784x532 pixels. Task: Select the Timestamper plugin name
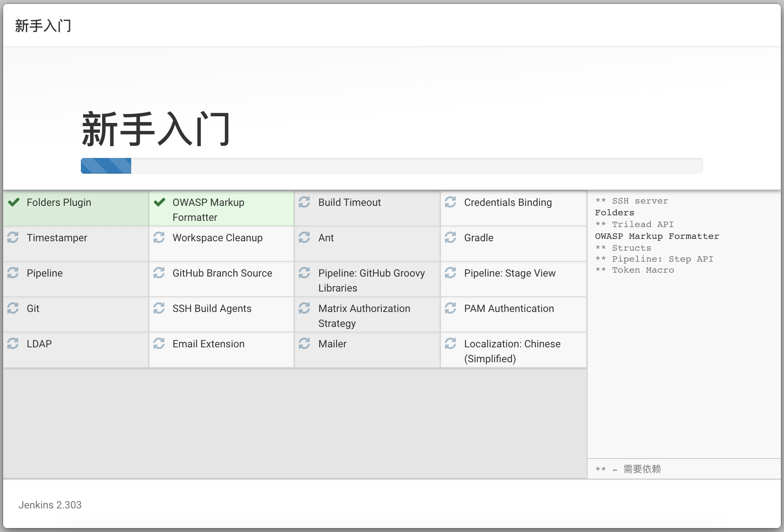tap(57, 238)
